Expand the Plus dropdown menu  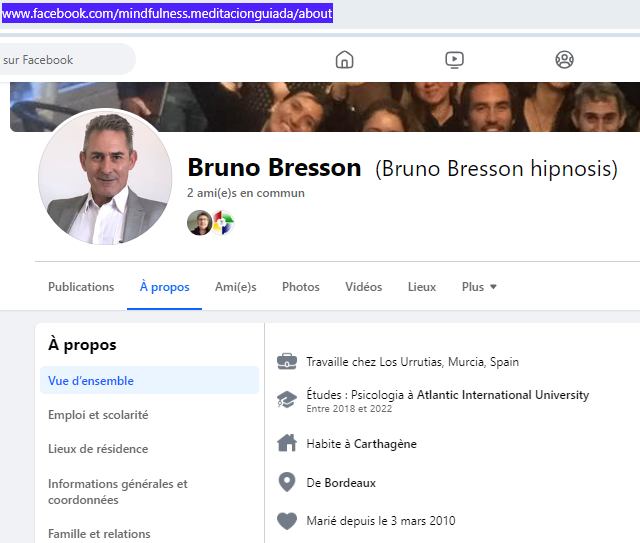tap(479, 287)
